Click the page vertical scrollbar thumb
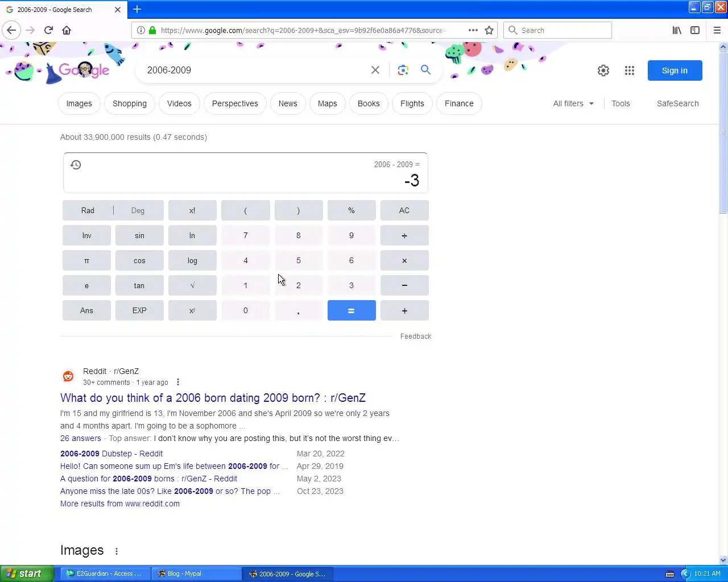The image size is (728, 582). point(723,134)
